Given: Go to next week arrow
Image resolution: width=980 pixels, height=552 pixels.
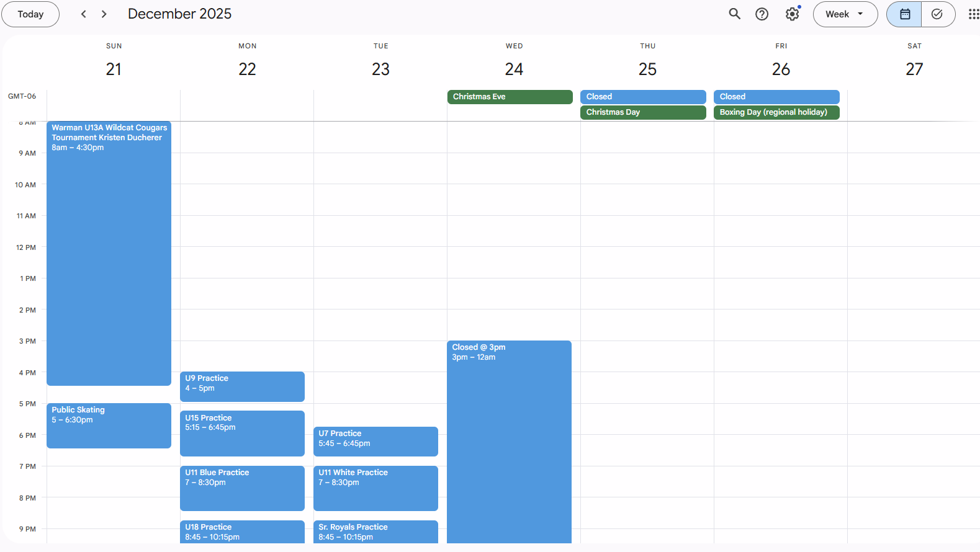Looking at the screenshot, I should tap(104, 14).
